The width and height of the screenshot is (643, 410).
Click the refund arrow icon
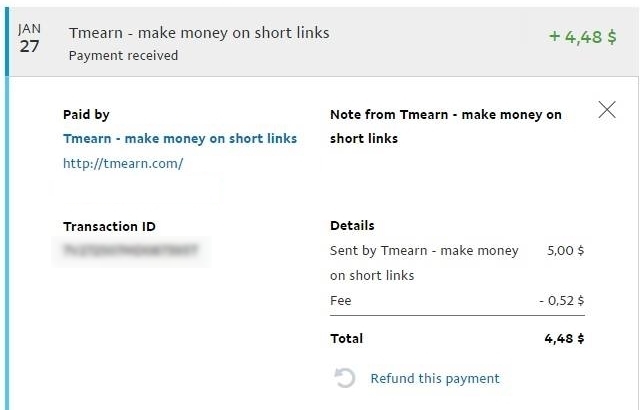[x=344, y=378]
